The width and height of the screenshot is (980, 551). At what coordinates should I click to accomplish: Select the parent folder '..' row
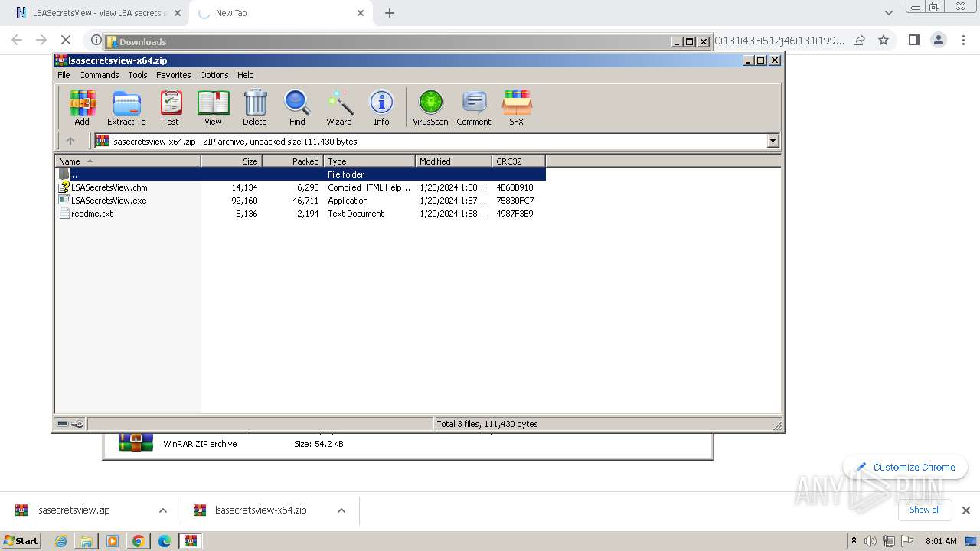coord(300,174)
